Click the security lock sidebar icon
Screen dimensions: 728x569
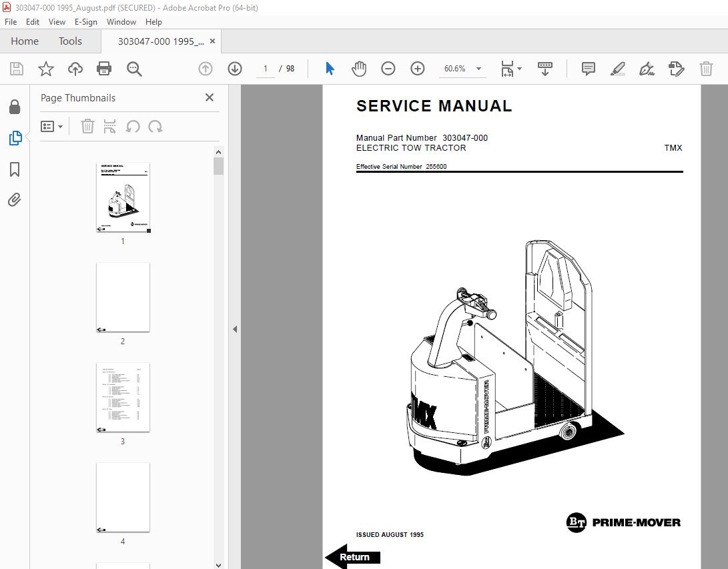pos(15,107)
